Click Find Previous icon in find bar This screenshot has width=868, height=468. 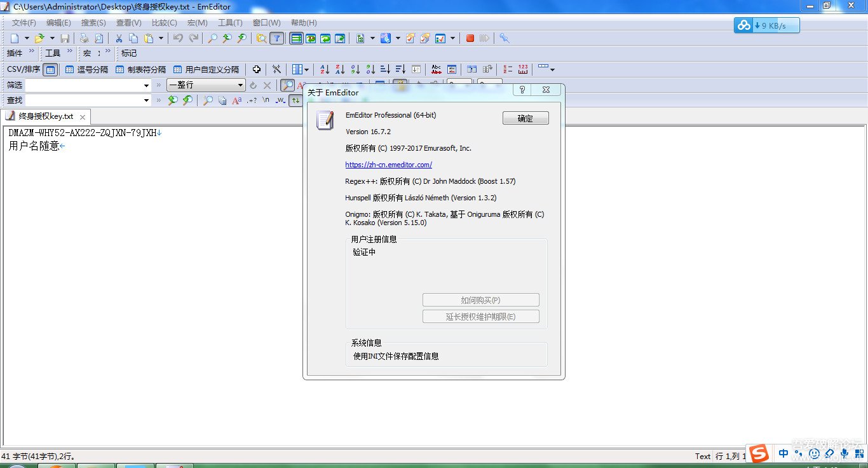coord(172,100)
